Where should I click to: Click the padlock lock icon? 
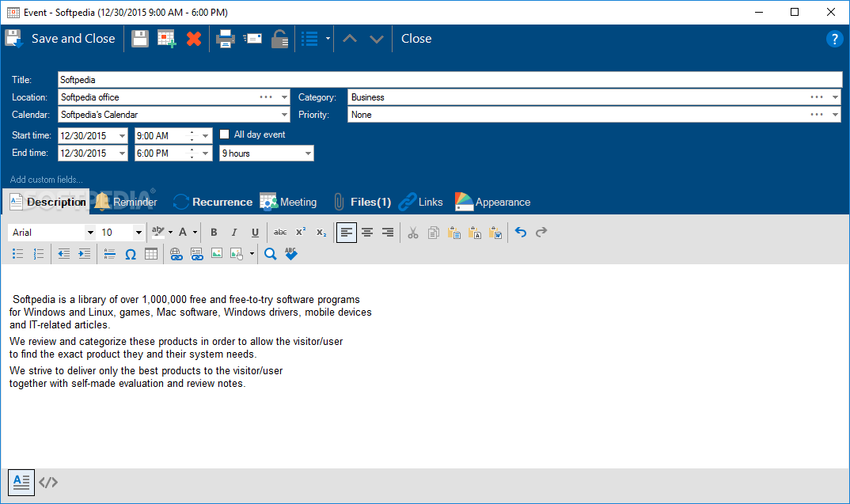(x=279, y=39)
